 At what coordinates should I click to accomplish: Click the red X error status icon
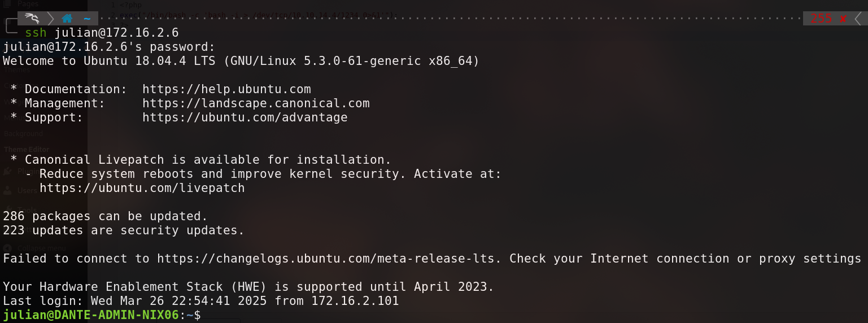[x=843, y=19]
